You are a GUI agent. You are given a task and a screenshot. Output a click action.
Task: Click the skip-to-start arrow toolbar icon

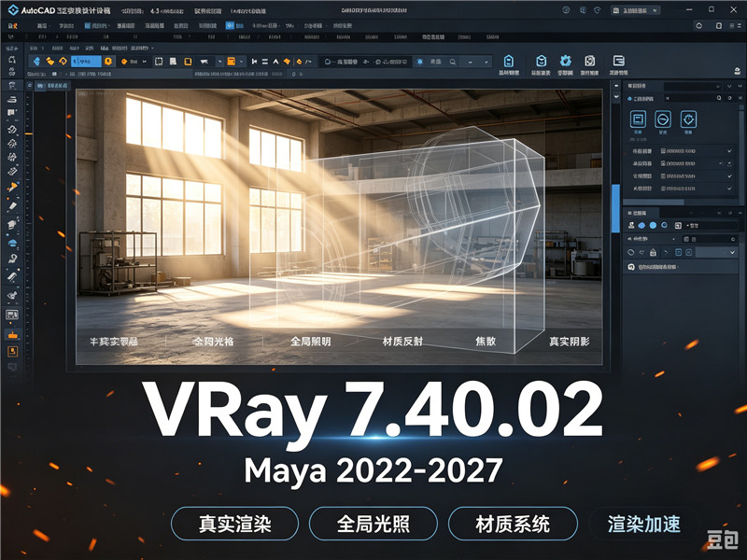point(254,62)
